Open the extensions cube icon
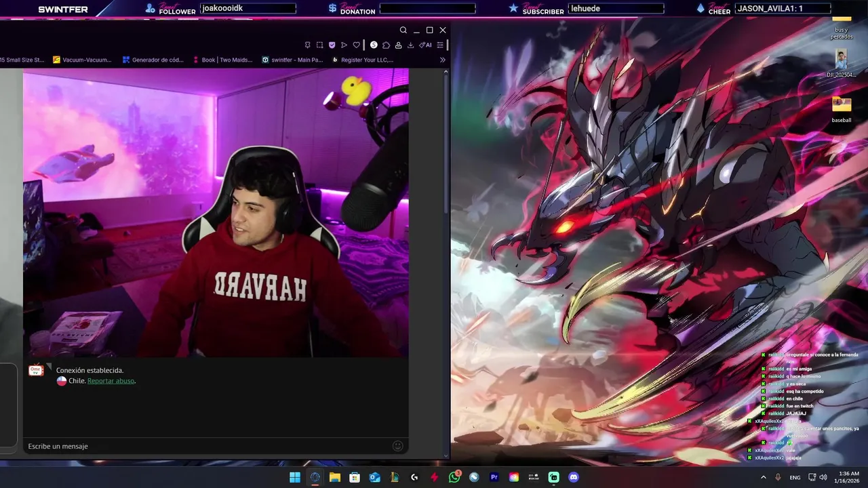Viewport: 868px width, 488px height. pos(386,45)
